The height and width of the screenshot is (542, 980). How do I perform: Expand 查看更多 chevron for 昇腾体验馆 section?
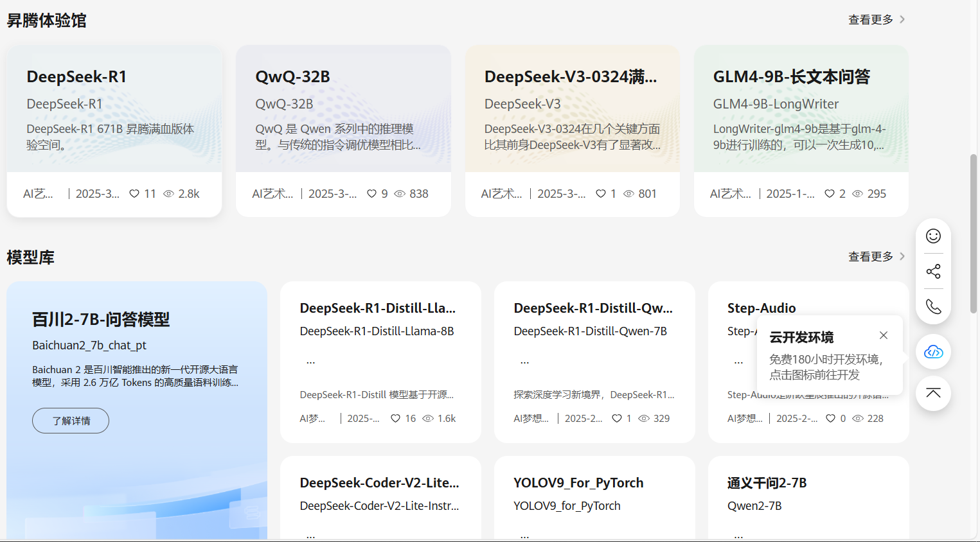(902, 19)
